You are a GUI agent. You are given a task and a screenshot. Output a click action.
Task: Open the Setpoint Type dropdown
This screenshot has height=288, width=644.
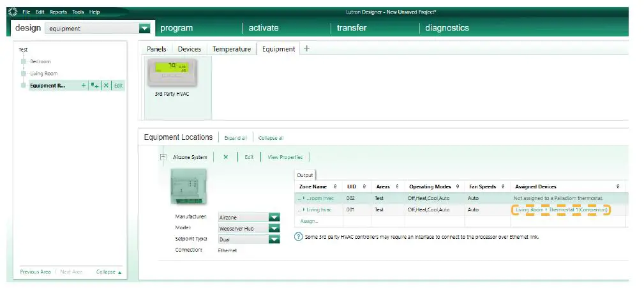274,239
